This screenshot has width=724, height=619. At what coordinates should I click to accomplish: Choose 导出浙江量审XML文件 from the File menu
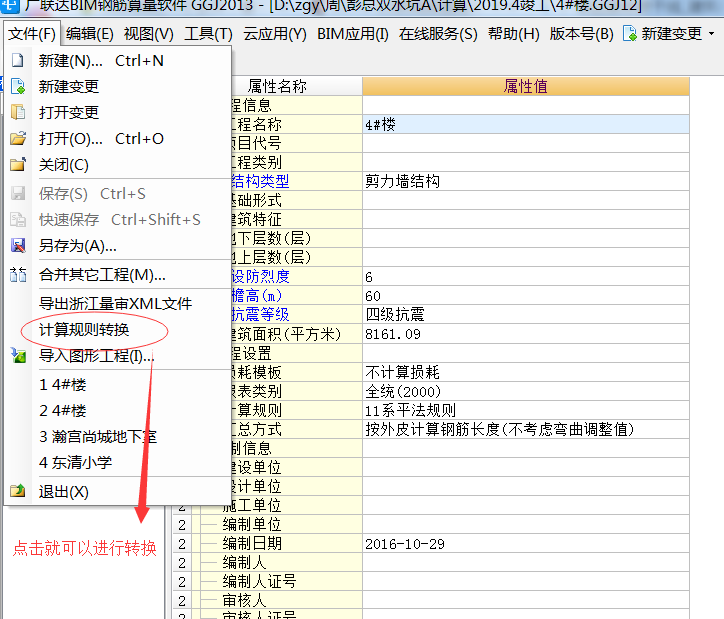pyautogui.click(x=118, y=303)
